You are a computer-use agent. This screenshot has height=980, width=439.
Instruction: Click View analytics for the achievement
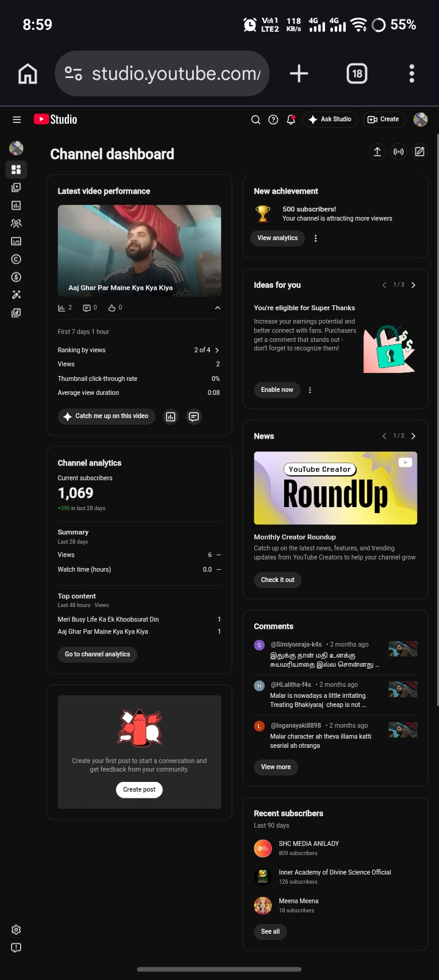[277, 238]
